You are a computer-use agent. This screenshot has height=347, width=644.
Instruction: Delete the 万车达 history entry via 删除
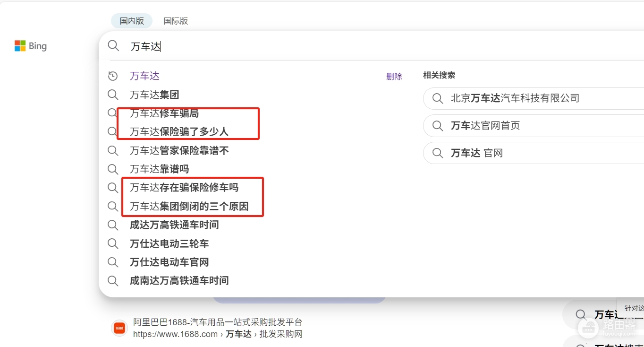394,77
